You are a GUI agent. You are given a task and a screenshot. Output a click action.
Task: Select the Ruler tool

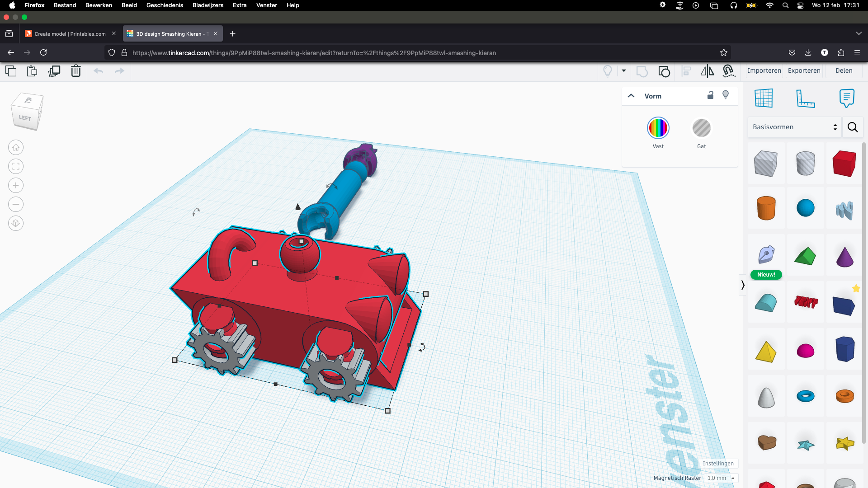[805, 98]
